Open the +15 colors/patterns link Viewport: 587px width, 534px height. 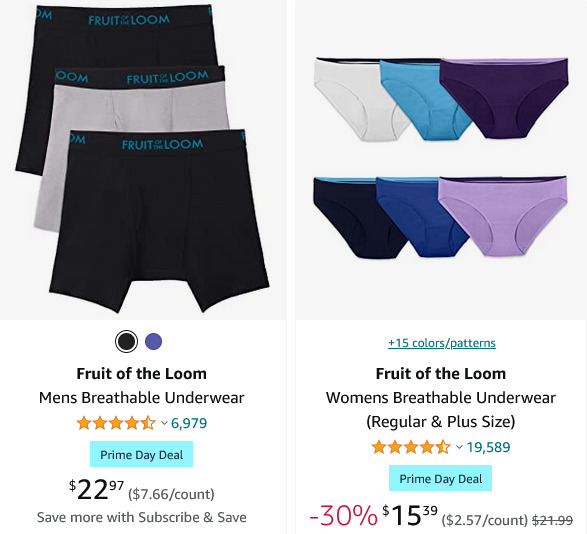coord(442,343)
